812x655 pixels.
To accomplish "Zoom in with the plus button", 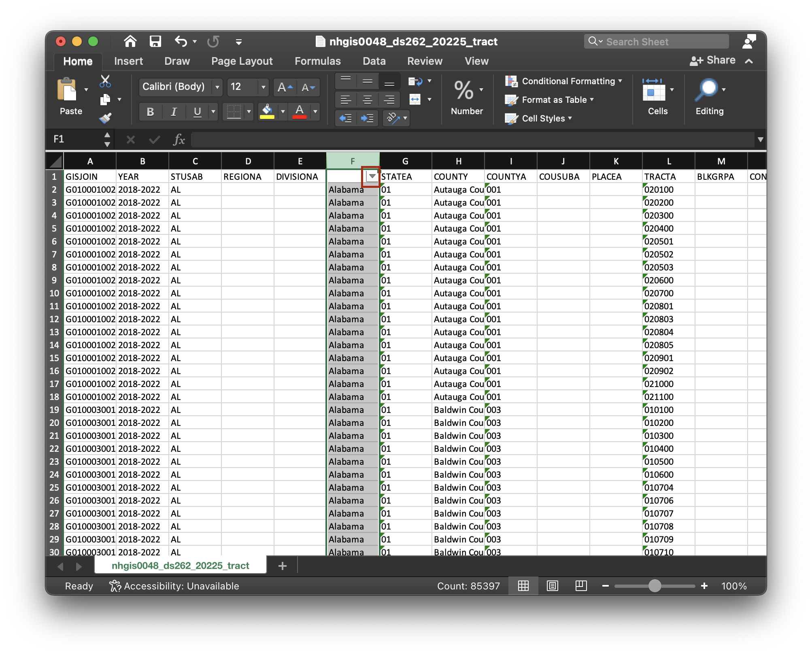I will 704,586.
